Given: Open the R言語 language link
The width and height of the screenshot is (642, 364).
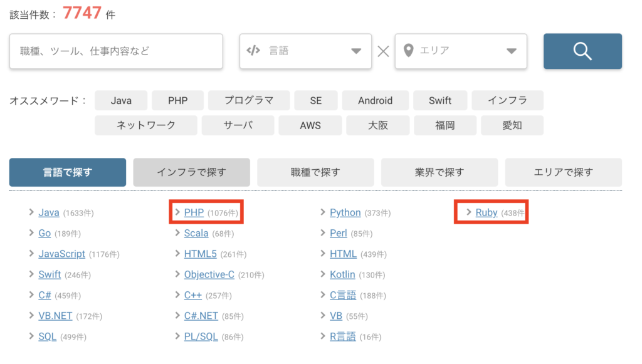Looking at the screenshot, I should pyautogui.click(x=343, y=336).
